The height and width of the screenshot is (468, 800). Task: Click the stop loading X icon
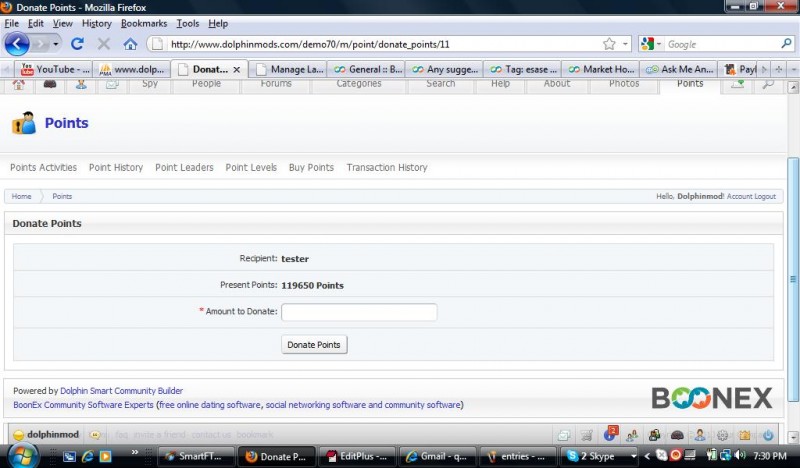[104, 44]
